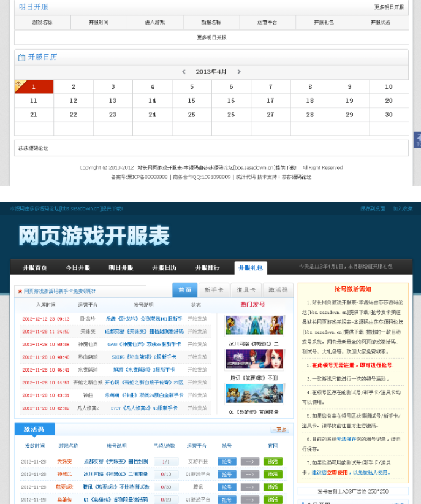Go to previous month in calendar

pos(184,72)
